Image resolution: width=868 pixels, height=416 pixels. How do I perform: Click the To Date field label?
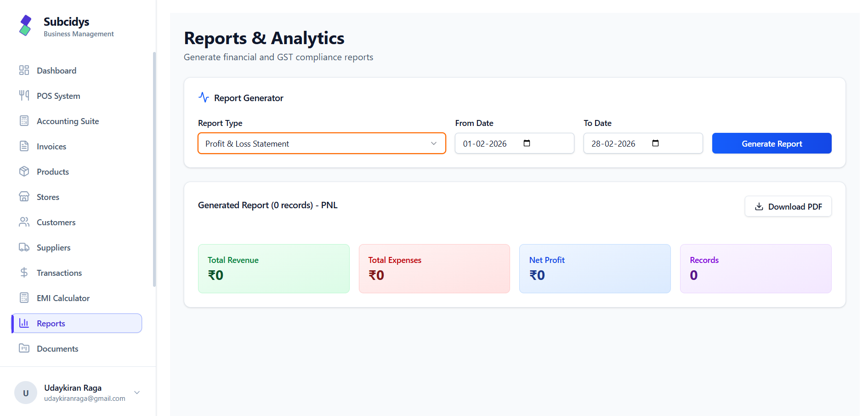pyautogui.click(x=597, y=123)
